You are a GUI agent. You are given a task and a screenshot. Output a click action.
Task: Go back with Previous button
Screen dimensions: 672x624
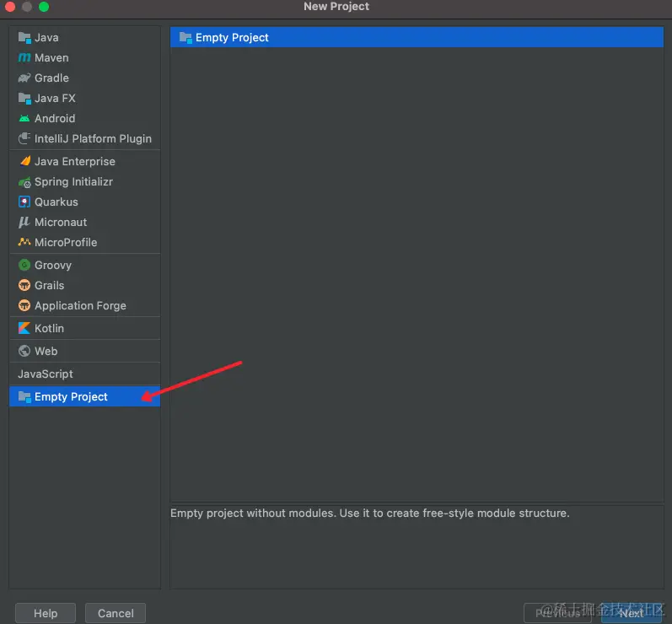click(558, 613)
